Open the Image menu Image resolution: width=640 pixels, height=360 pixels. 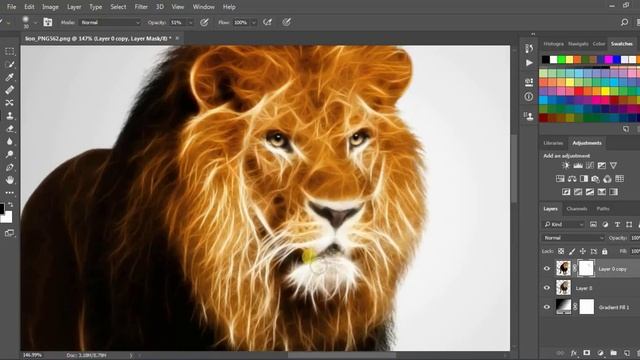coord(50,7)
